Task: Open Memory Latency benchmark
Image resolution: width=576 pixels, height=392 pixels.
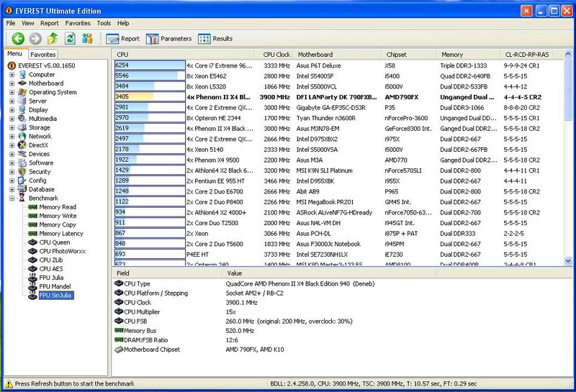Action: pos(61,234)
